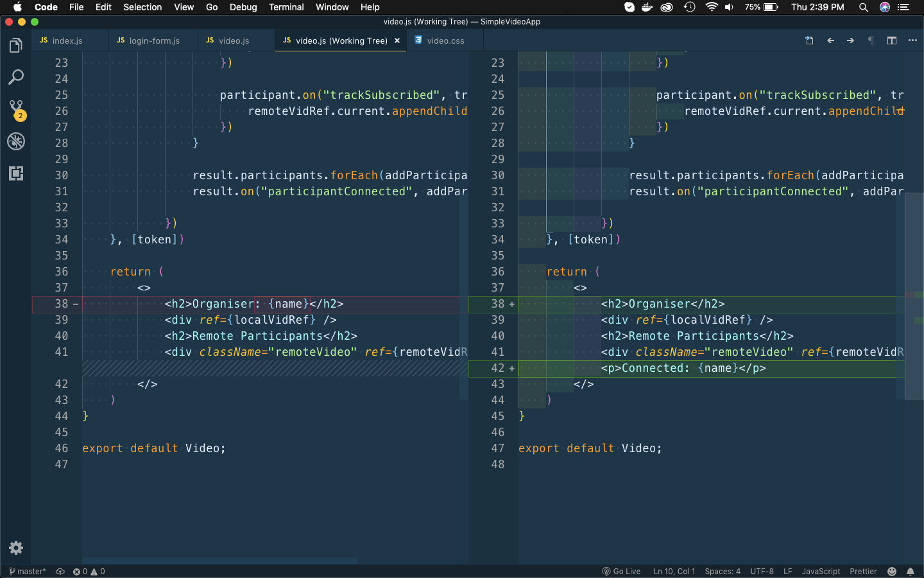Select encoding UTF-8 in status bar
The image size is (924, 578).
(x=762, y=572)
